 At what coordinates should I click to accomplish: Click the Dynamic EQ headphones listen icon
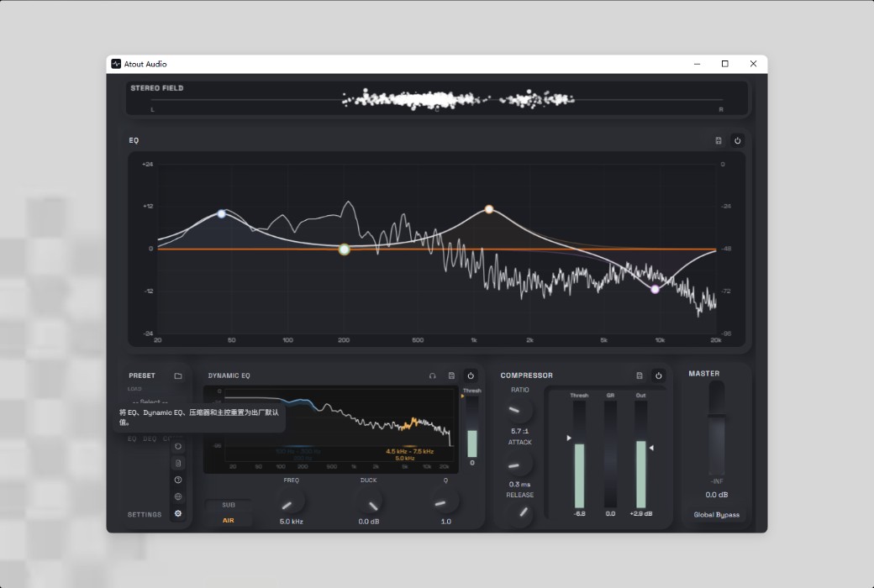(x=433, y=375)
